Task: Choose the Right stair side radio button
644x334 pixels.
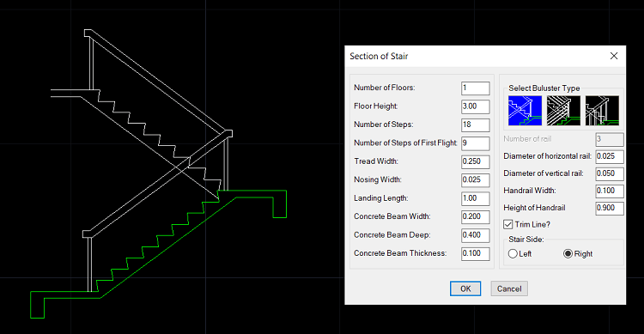Action: [568, 253]
